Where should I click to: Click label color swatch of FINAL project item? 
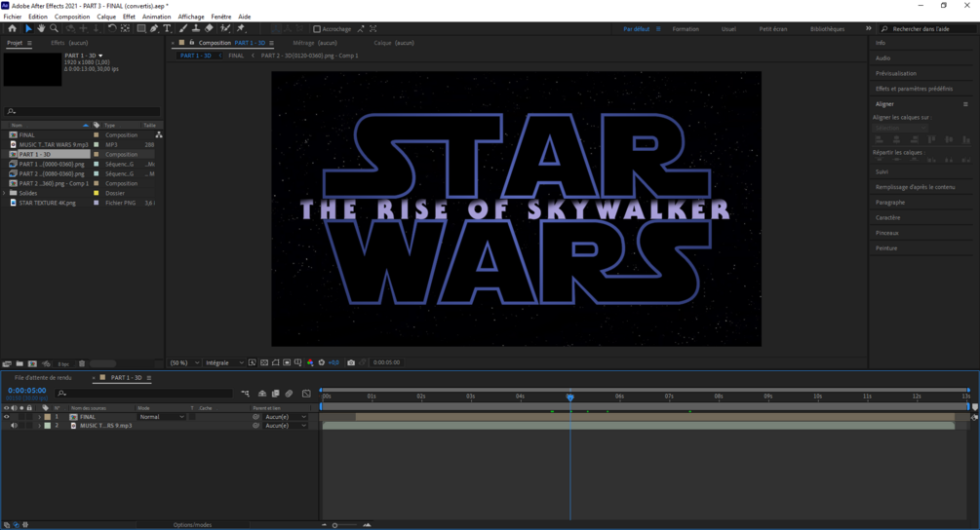click(97, 134)
